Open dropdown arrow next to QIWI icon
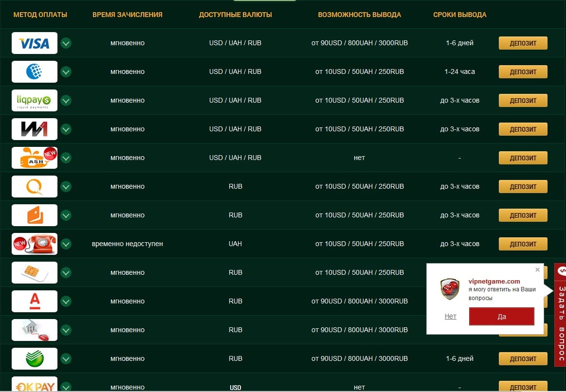This screenshot has width=566, height=392. (x=66, y=187)
